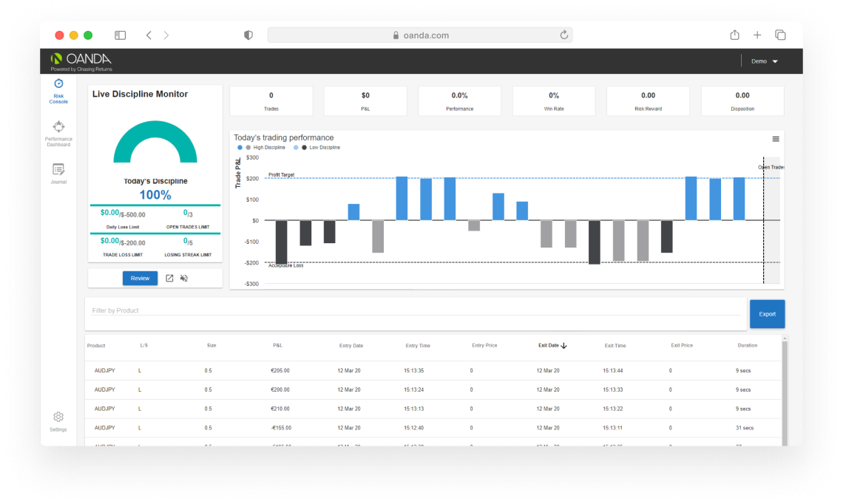Open the chart hamburger context menu
This screenshot has width=843, height=504.
[x=776, y=139]
